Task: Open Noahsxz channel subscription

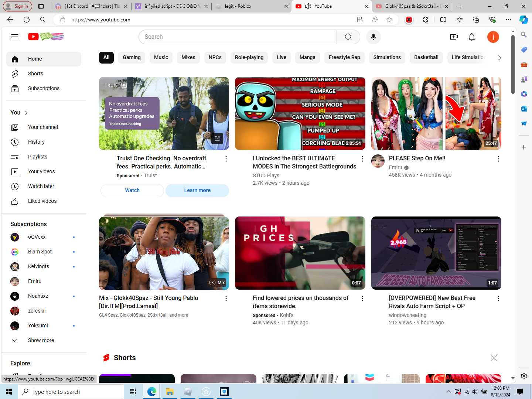Action: (44, 296)
